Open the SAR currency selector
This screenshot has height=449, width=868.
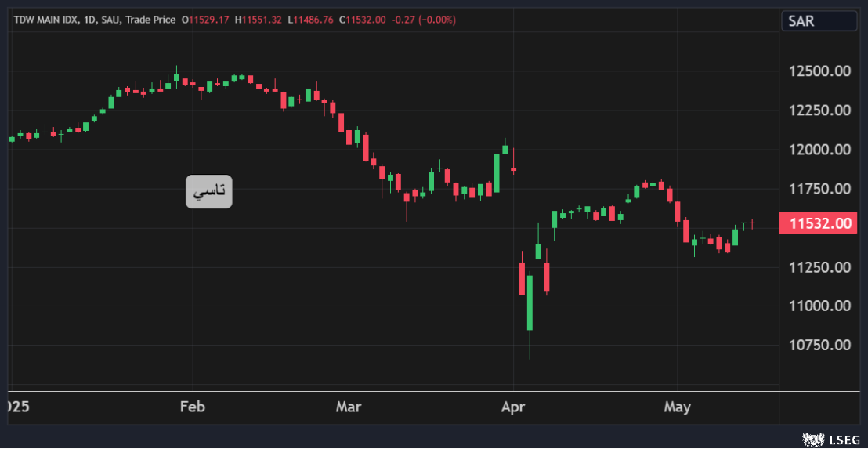pos(819,21)
